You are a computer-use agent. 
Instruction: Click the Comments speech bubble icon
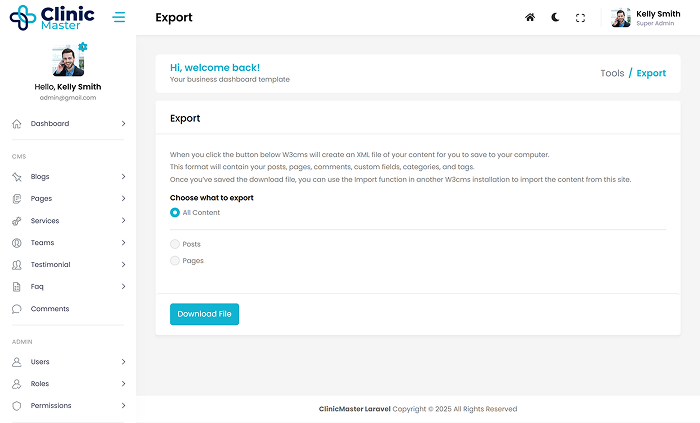pyautogui.click(x=17, y=309)
